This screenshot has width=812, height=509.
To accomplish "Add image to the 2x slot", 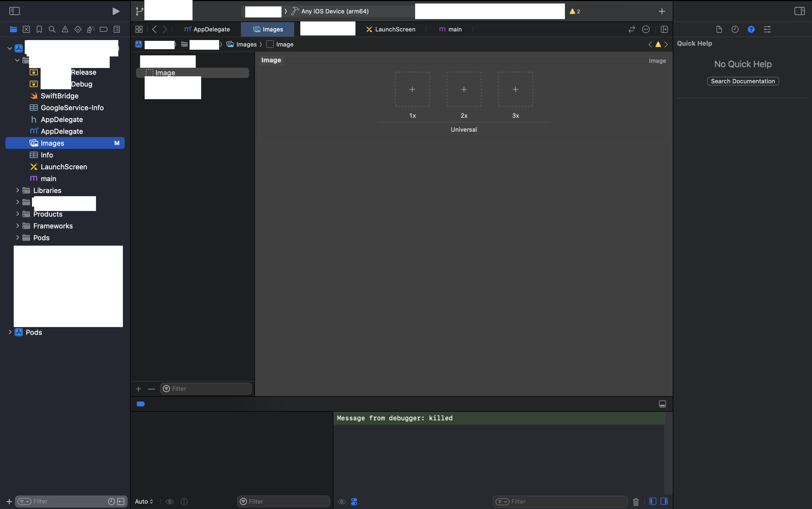I will point(464,89).
